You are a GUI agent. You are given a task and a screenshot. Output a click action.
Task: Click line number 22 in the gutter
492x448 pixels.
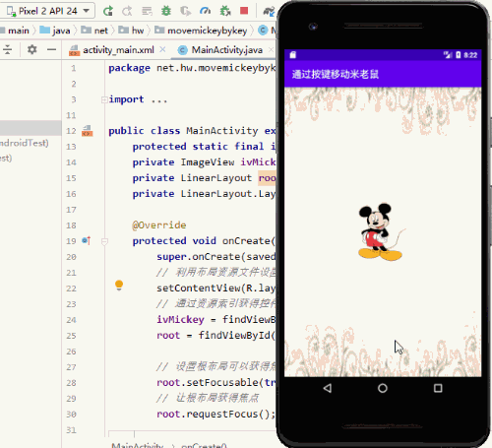tap(71, 288)
